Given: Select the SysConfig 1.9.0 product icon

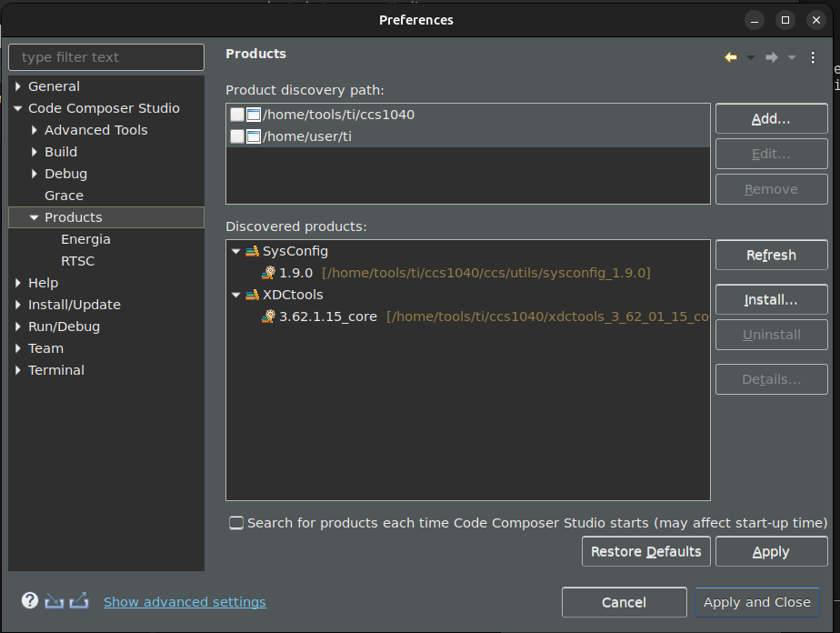Looking at the screenshot, I should pyautogui.click(x=268, y=273).
